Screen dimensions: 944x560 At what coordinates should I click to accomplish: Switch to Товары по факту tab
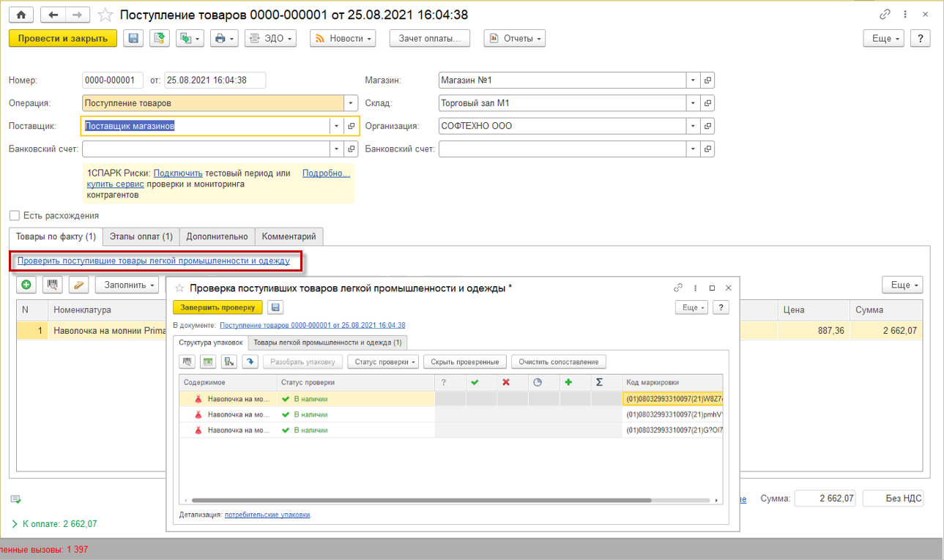tap(56, 236)
